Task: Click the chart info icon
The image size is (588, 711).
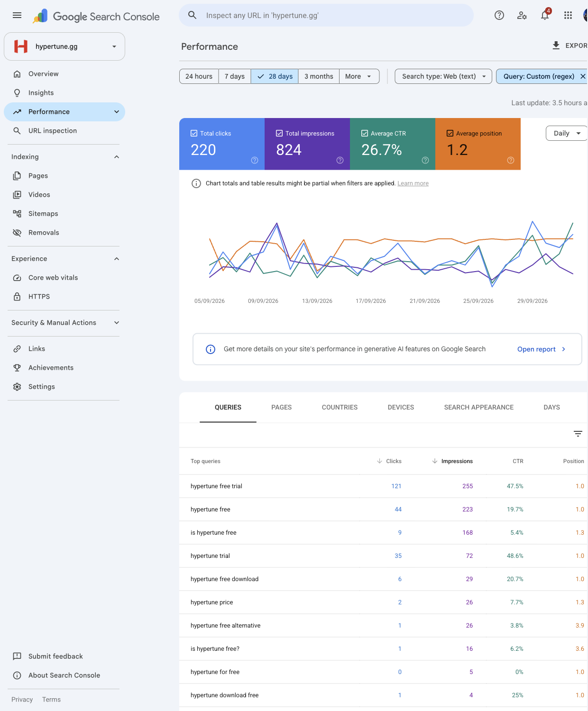Action: pos(196,183)
